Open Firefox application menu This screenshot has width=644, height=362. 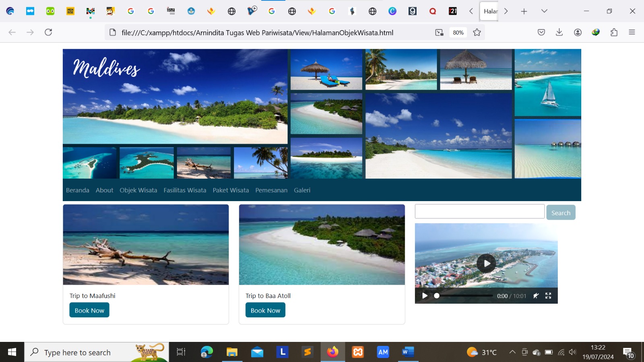(632, 32)
